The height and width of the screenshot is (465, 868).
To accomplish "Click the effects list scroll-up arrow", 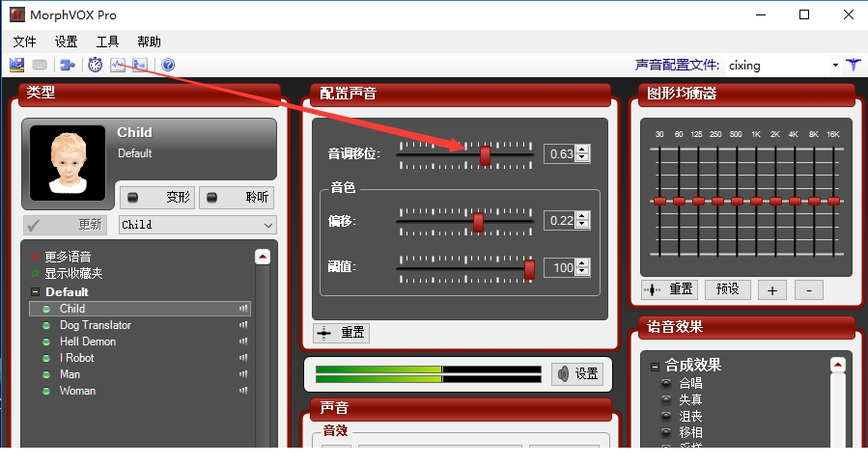I will pos(837,365).
